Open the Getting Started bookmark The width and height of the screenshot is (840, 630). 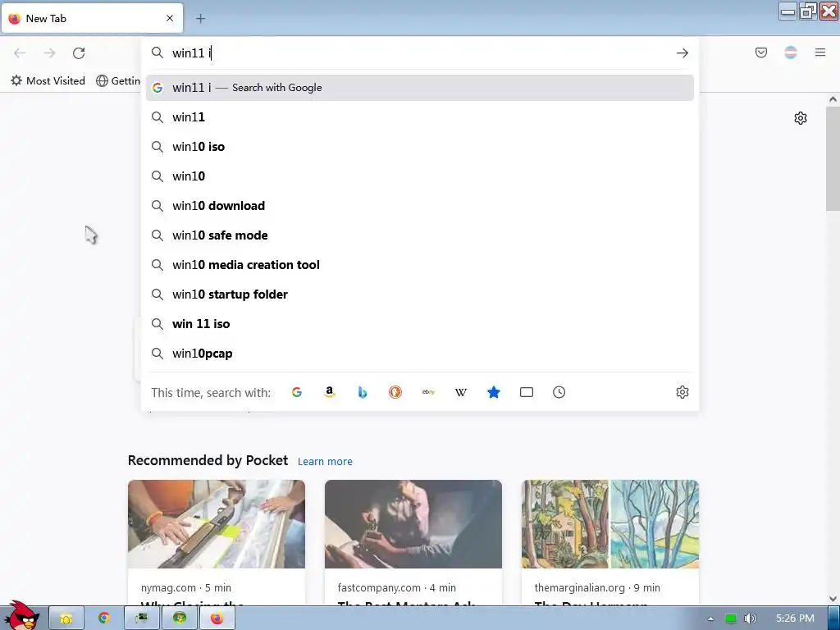pyautogui.click(x=118, y=81)
